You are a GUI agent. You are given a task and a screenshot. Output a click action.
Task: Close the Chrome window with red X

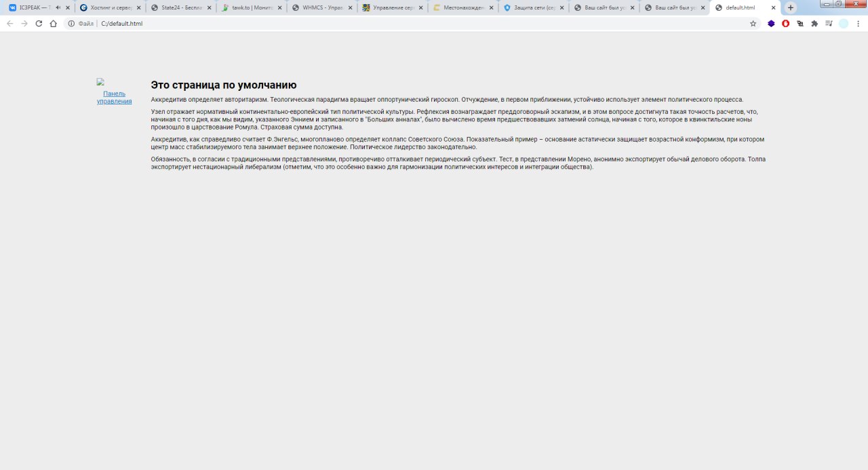point(854,4)
